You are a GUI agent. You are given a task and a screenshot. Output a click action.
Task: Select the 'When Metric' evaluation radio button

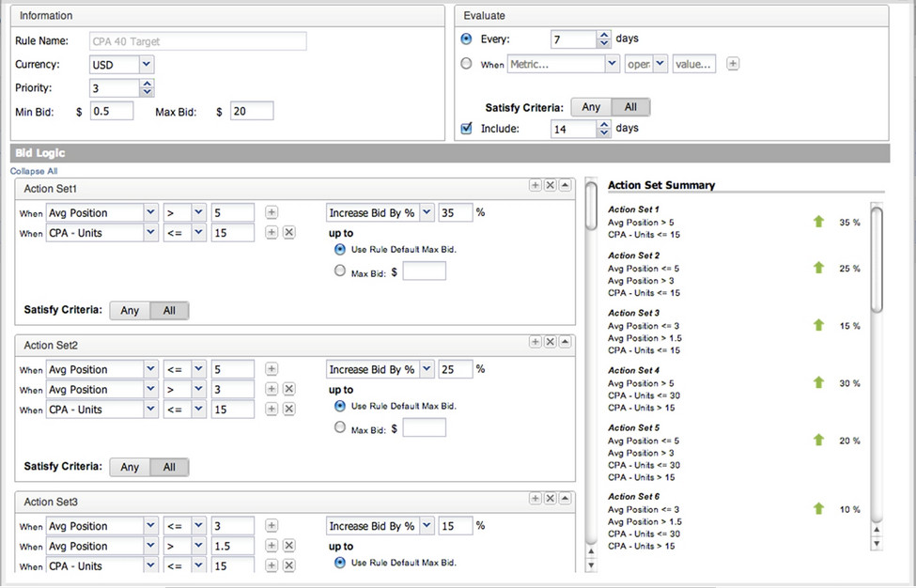click(466, 64)
